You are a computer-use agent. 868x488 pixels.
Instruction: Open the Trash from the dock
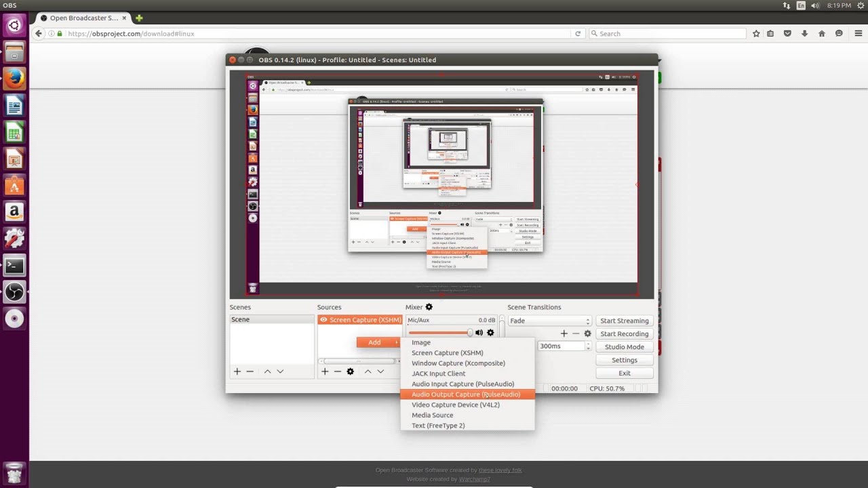(x=14, y=472)
